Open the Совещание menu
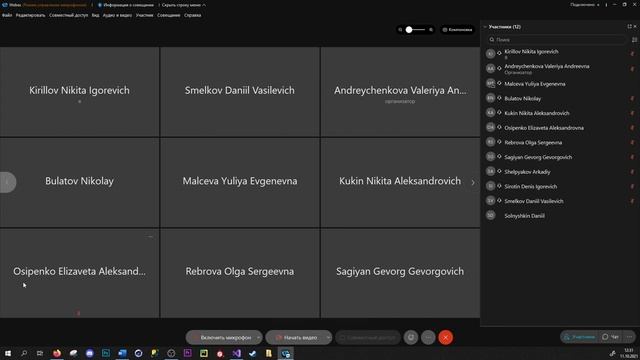Image resolution: width=640 pixels, height=360 pixels. pyautogui.click(x=169, y=15)
